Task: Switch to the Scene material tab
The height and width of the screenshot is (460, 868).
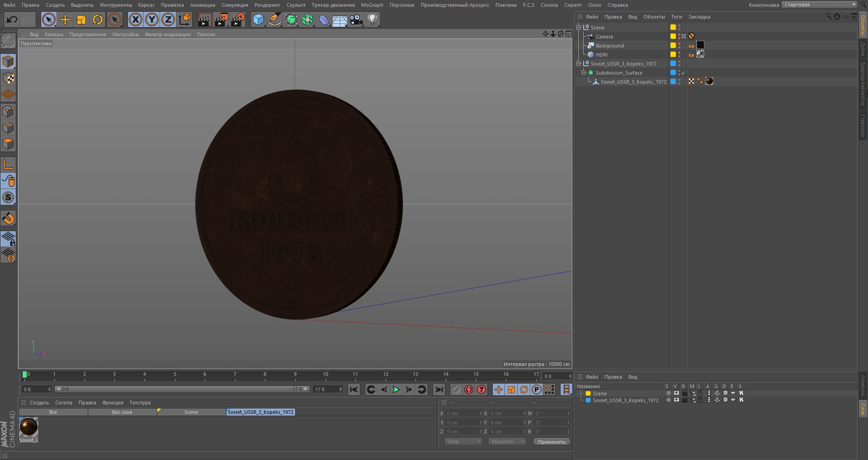Action: (191, 412)
